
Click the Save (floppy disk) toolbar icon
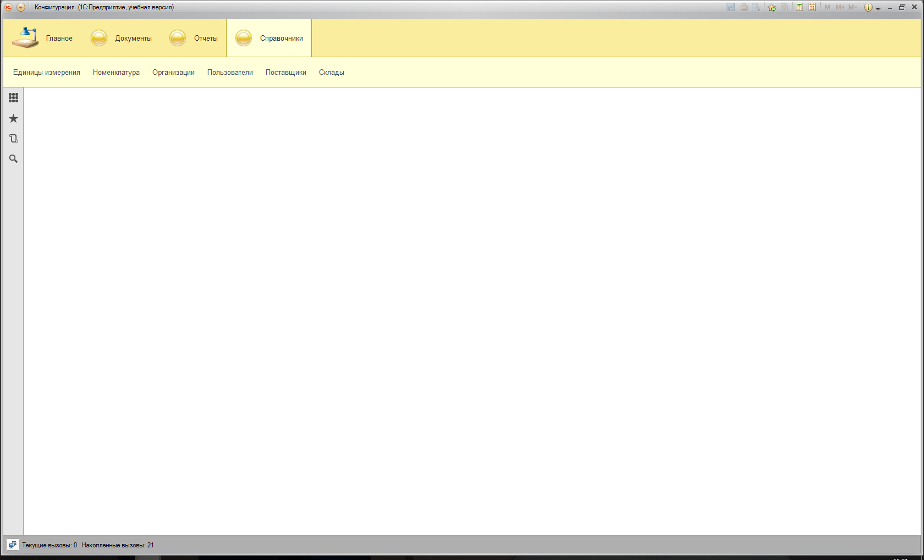coord(730,7)
